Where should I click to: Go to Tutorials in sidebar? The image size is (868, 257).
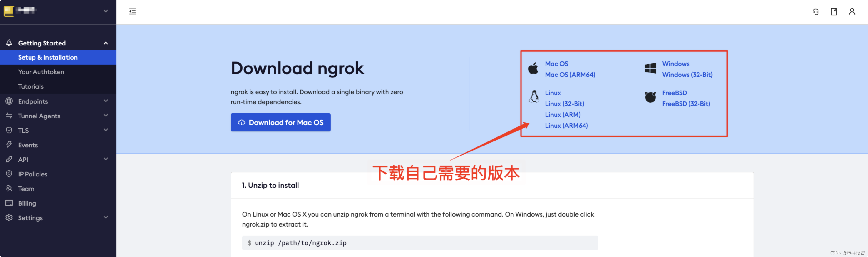pyautogui.click(x=31, y=86)
